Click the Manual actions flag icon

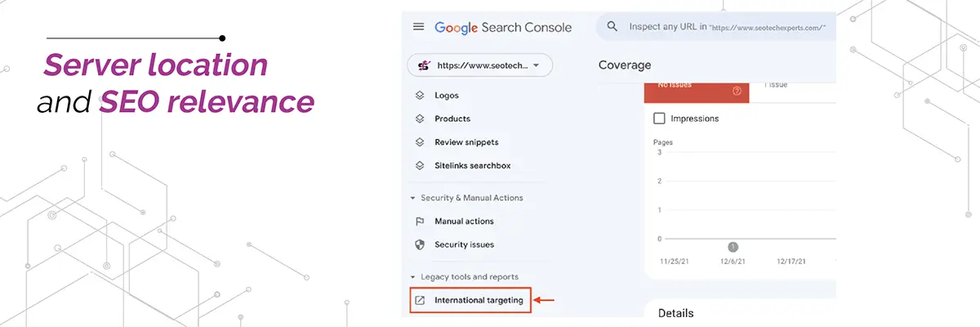click(x=420, y=221)
